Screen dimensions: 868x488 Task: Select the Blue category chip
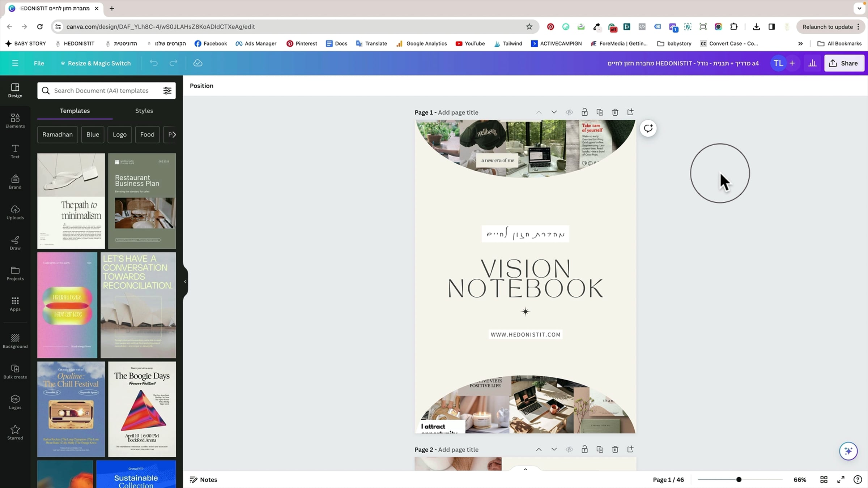pyautogui.click(x=93, y=134)
